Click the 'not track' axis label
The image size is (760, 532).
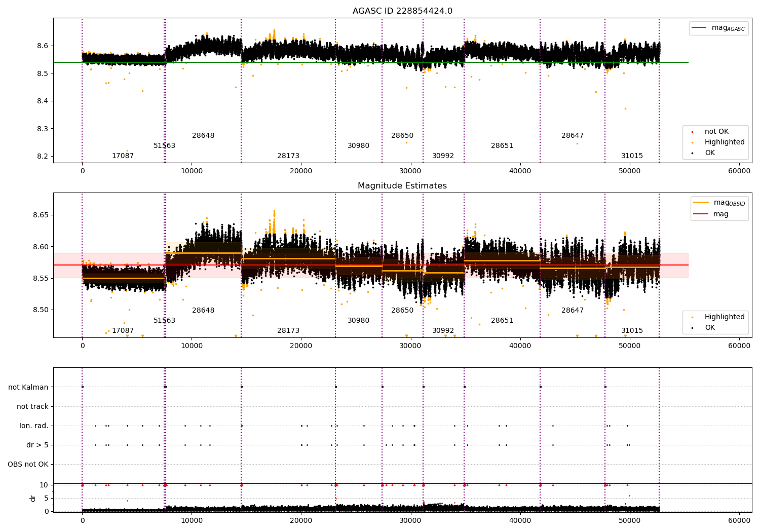coord(32,406)
